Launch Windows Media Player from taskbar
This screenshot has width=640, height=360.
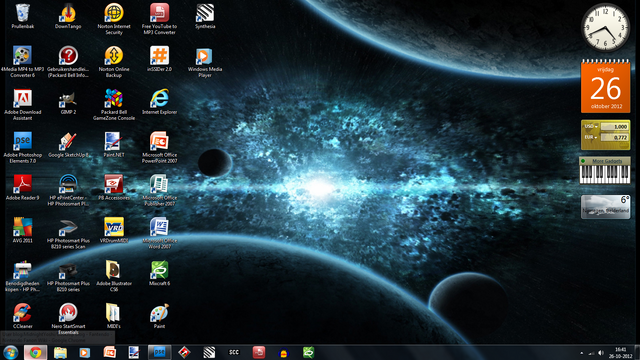tap(84, 352)
